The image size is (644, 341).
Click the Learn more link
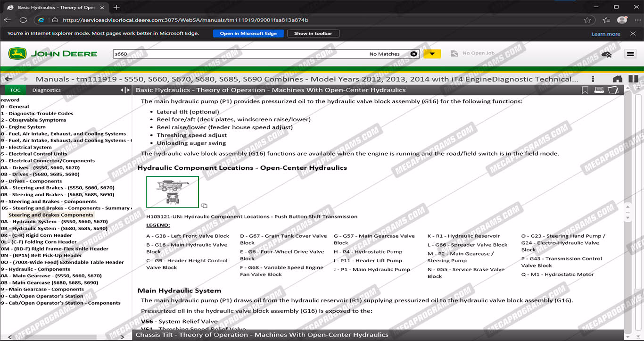pyautogui.click(x=606, y=34)
